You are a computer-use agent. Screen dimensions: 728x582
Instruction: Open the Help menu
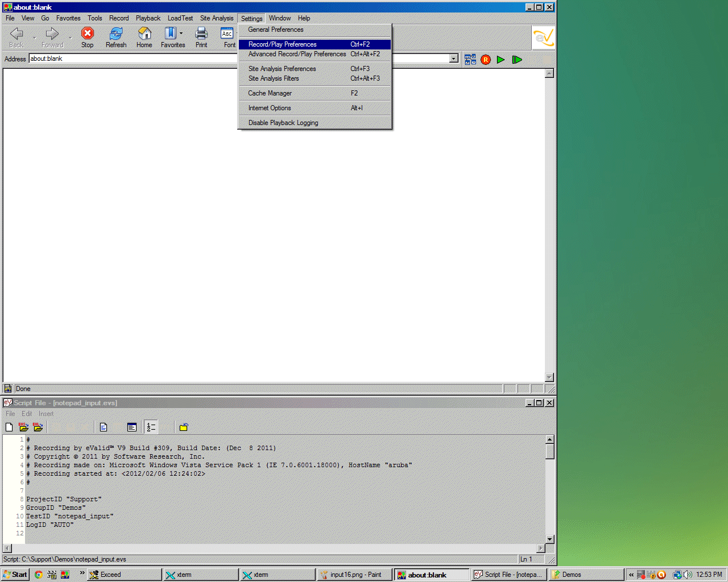click(x=304, y=18)
